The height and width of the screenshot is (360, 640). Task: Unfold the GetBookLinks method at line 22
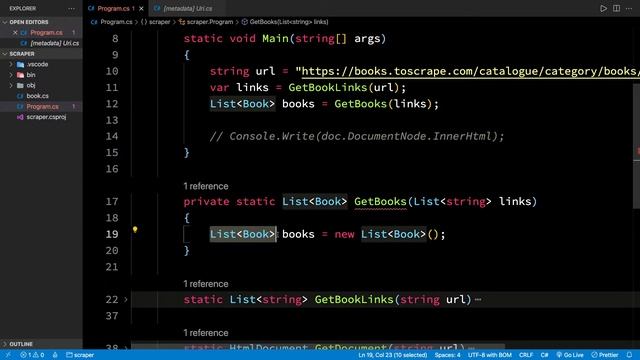click(126, 300)
